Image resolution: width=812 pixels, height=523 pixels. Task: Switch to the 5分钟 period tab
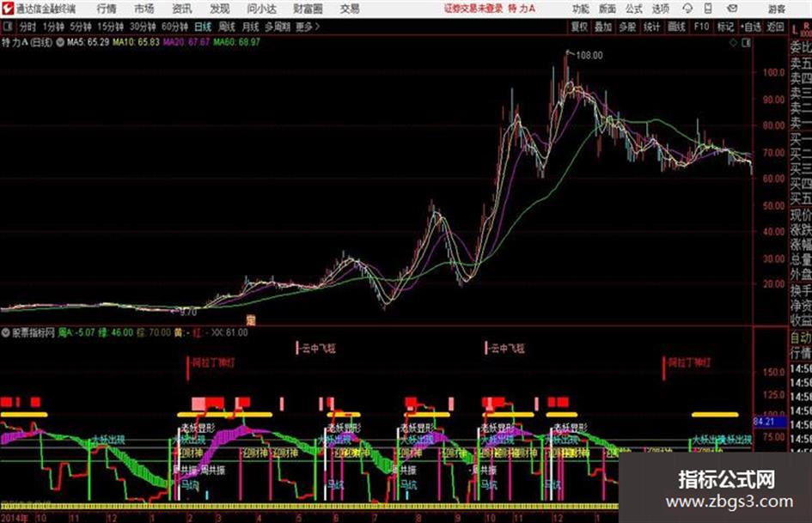(x=81, y=27)
